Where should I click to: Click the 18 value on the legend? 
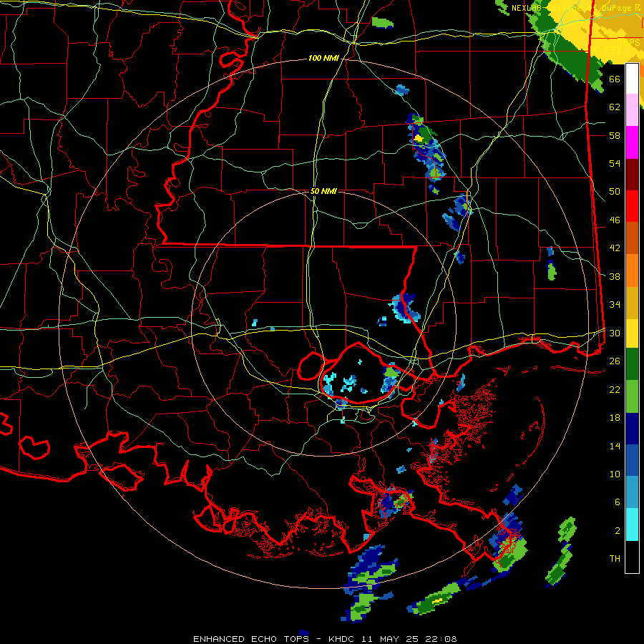(615, 418)
